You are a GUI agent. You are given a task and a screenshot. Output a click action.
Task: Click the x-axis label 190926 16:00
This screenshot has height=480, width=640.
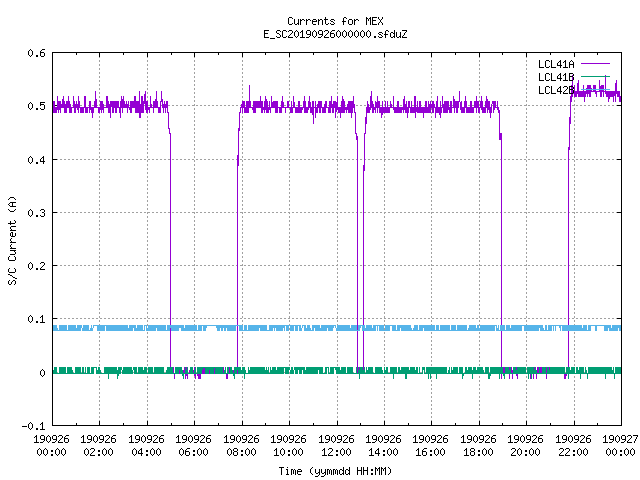(x=431, y=446)
